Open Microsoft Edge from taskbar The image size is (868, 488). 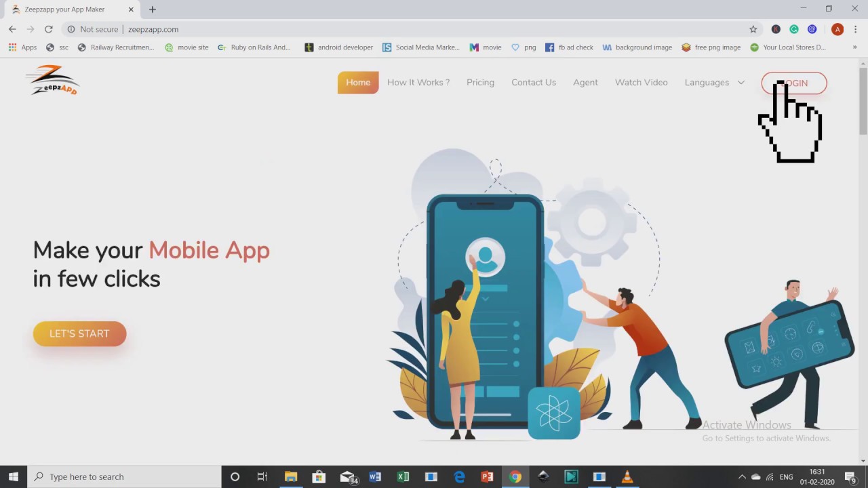(x=459, y=476)
